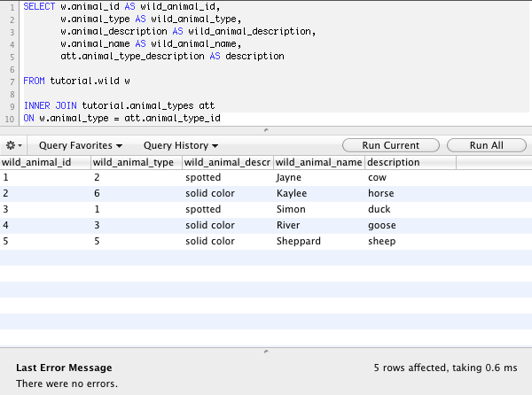Click 'w.animal_name AS wild_animal_name' line
Screen dimensions: 532x395
pyautogui.click(x=151, y=44)
